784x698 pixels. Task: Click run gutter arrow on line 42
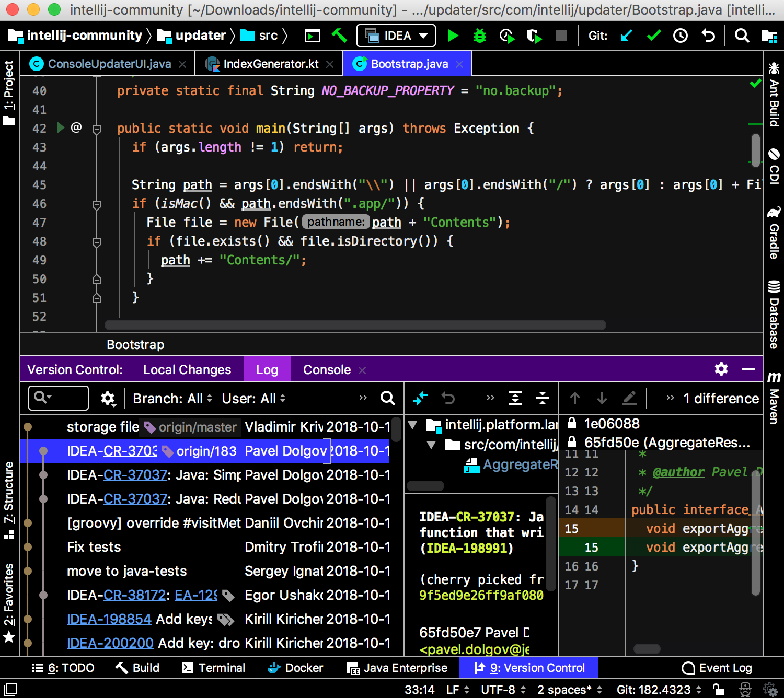pos(61,127)
